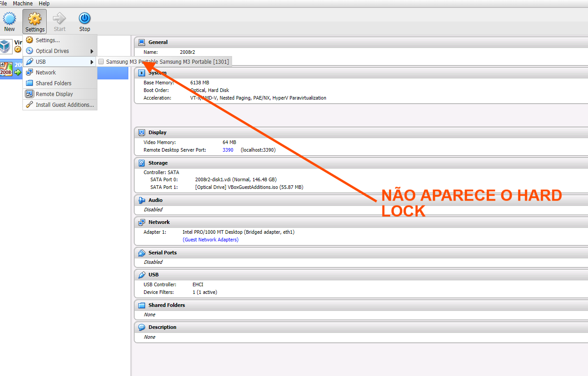Click the Display section screen icon
Image resolution: width=588 pixels, height=376 pixels.
coord(141,132)
